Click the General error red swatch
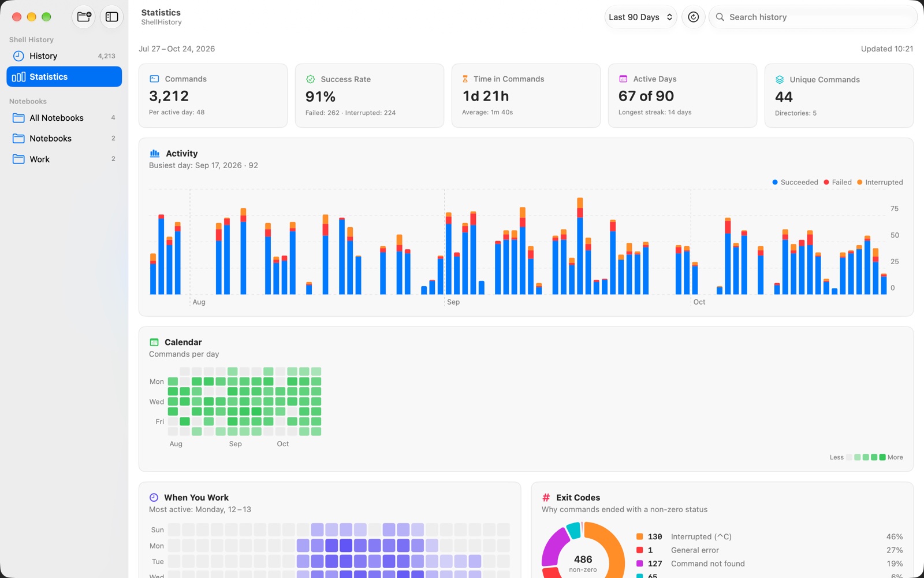Image resolution: width=924 pixels, height=578 pixels. [640, 550]
